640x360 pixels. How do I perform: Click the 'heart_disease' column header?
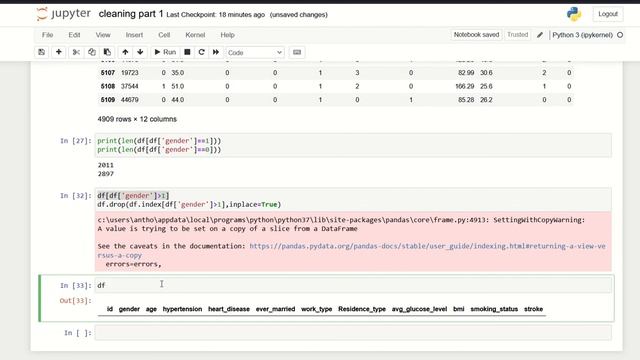click(x=229, y=309)
